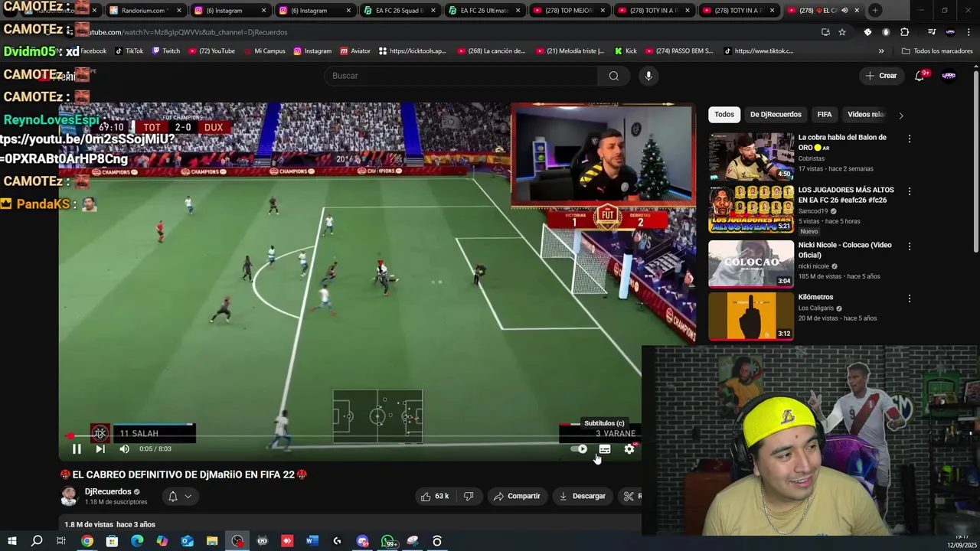Open Google Chrome from the taskbar

(x=87, y=541)
